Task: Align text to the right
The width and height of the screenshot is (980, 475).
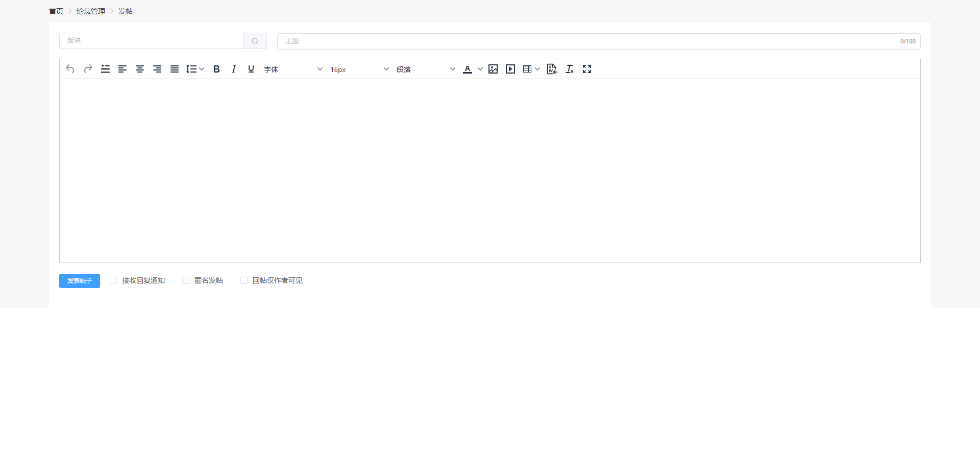Action: (157, 69)
